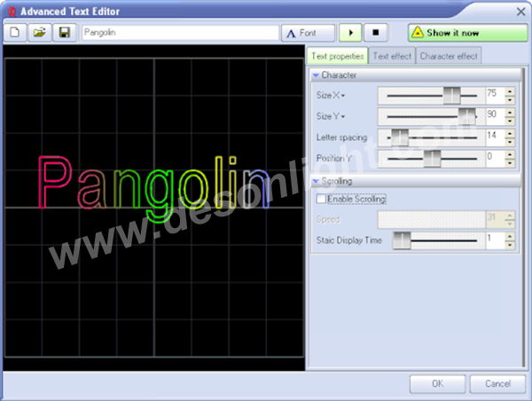The height and width of the screenshot is (401, 532).
Task: Save the current text
Action: click(65, 33)
